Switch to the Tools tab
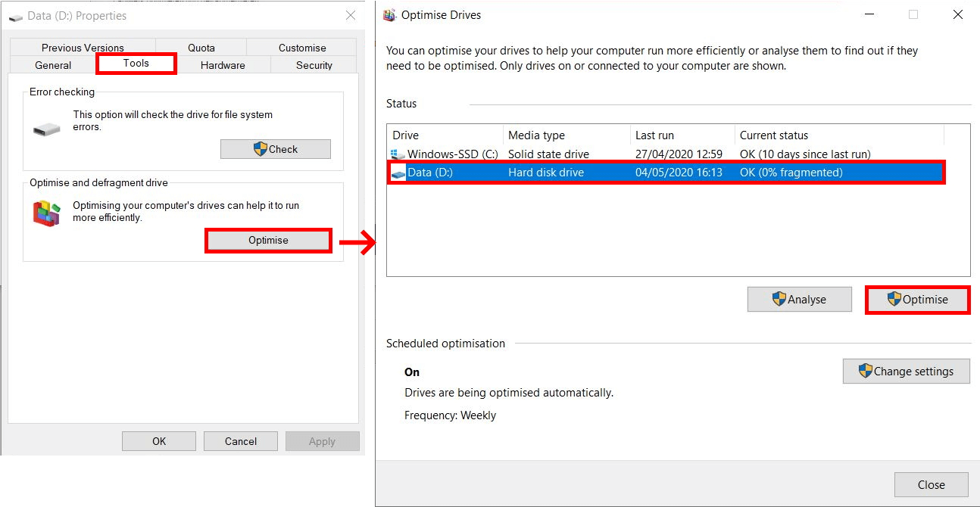The image size is (980, 507). click(136, 64)
